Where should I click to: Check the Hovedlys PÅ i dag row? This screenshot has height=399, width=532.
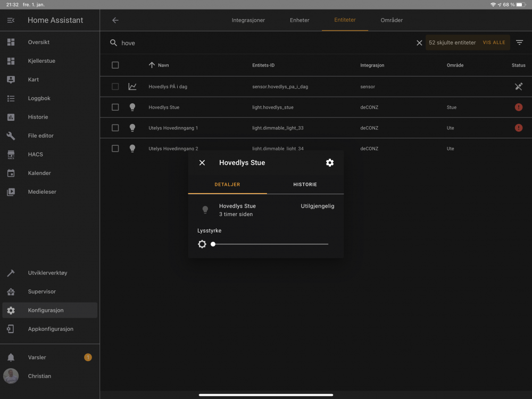[115, 86]
